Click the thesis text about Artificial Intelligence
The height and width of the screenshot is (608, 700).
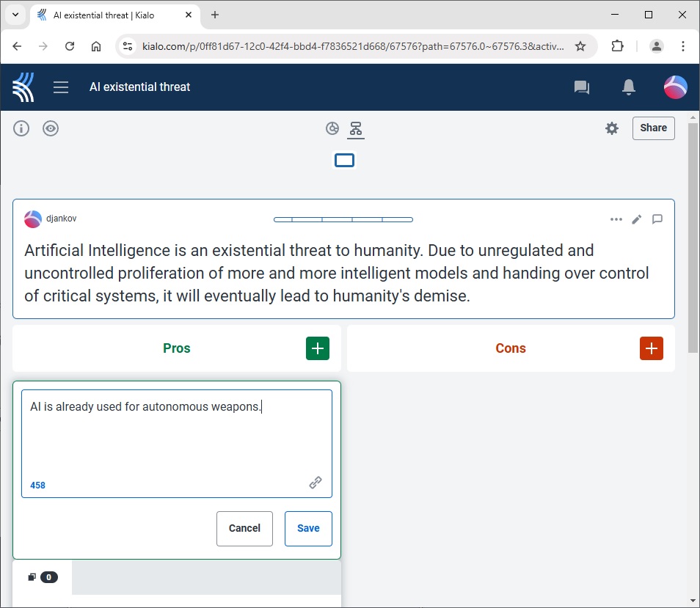[337, 273]
